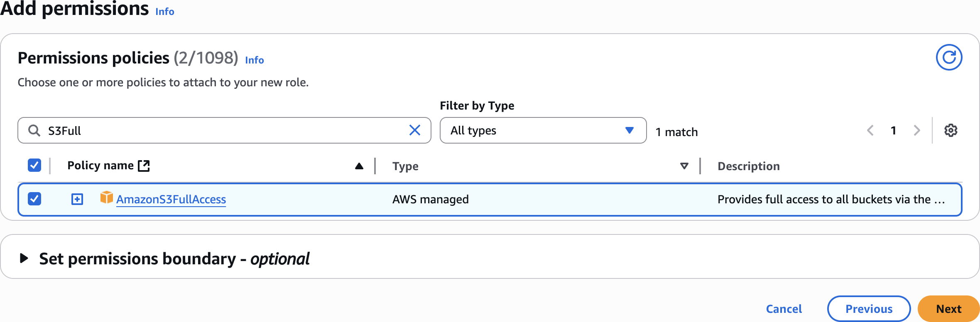Cancel the role creation

coord(784,309)
